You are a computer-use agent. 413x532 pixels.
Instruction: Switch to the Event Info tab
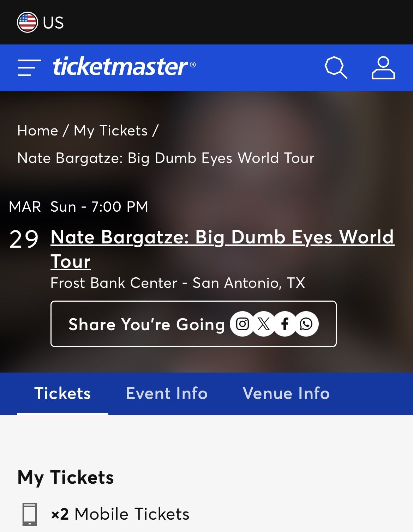click(x=167, y=393)
